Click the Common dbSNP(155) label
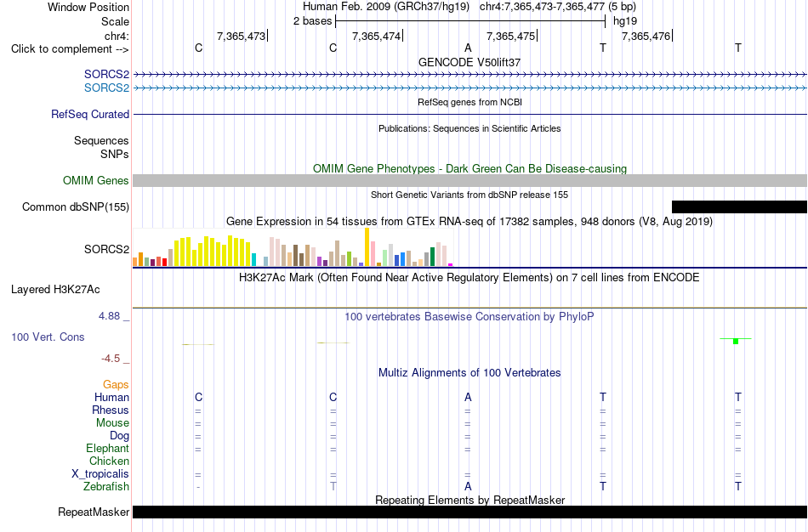 click(76, 207)
